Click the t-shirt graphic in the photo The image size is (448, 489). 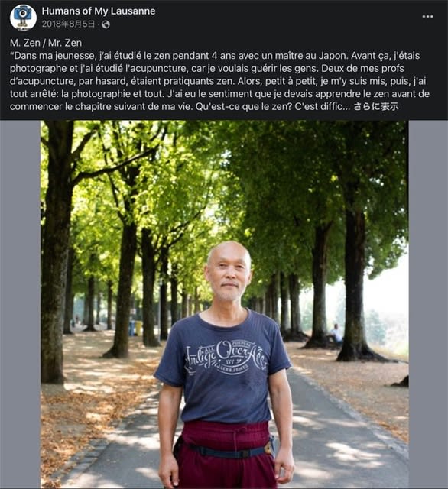click(x=226, y=358)
